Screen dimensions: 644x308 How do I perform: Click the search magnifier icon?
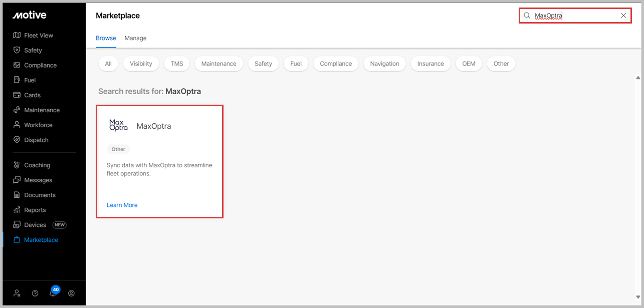click(527, 16)
